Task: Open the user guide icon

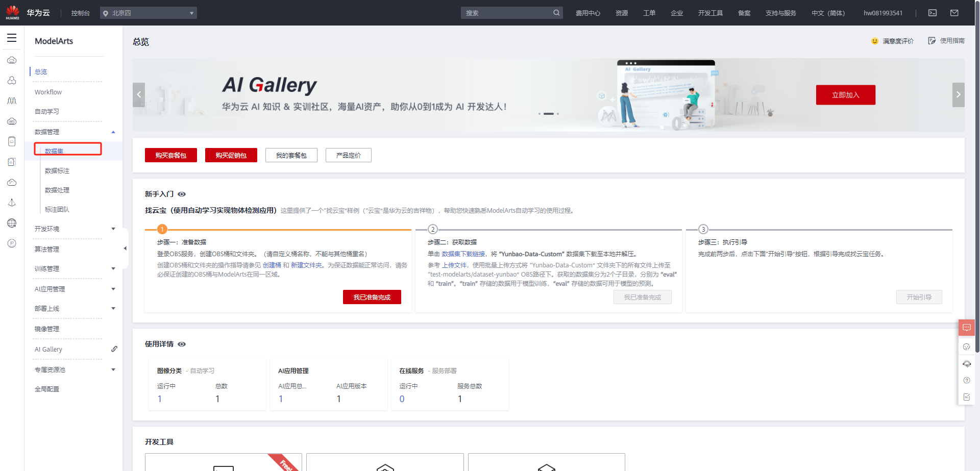Action: (x=932, y=41)
